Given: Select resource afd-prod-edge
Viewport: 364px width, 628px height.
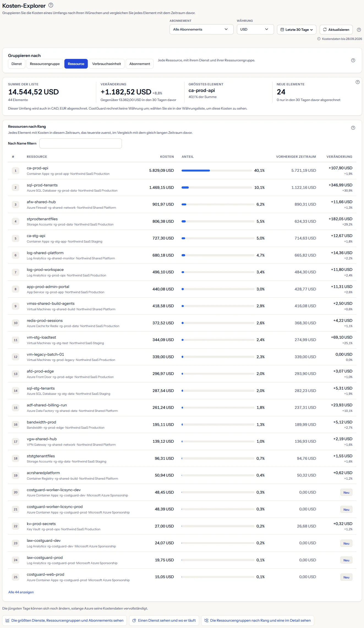Looking at the screenshot, I should [x=40, y=371].
